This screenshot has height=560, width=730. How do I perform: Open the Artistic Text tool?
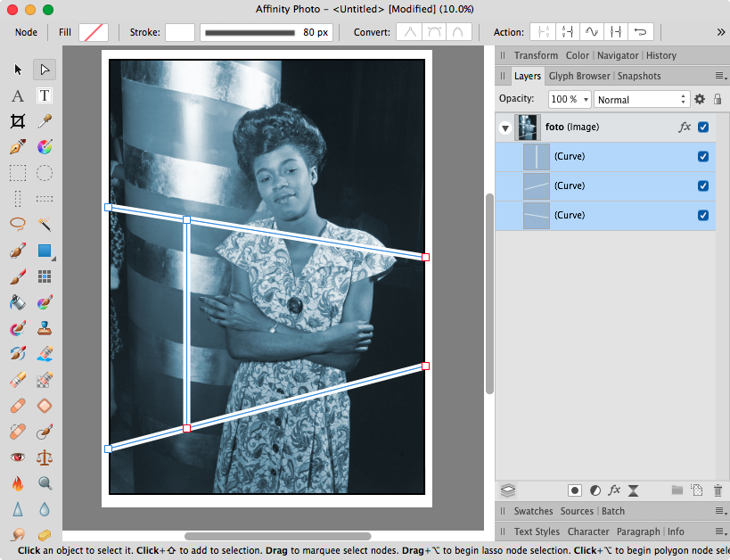click(18, 95)
